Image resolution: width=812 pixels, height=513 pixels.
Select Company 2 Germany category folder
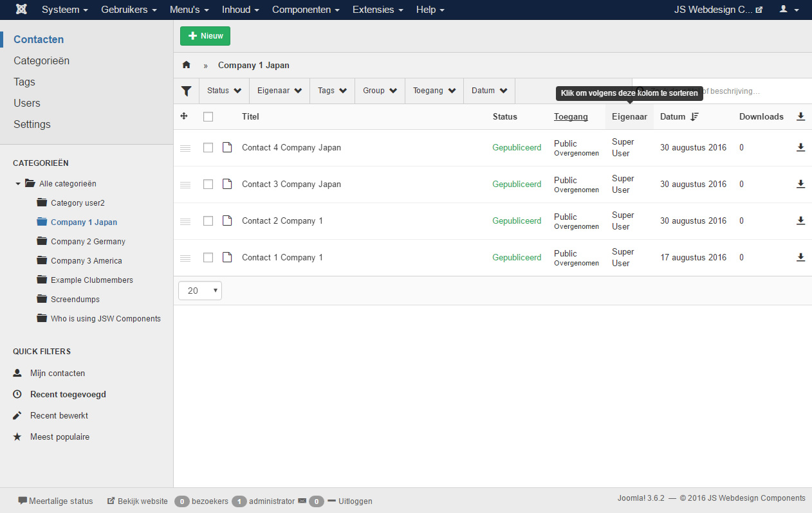[88, 241]
